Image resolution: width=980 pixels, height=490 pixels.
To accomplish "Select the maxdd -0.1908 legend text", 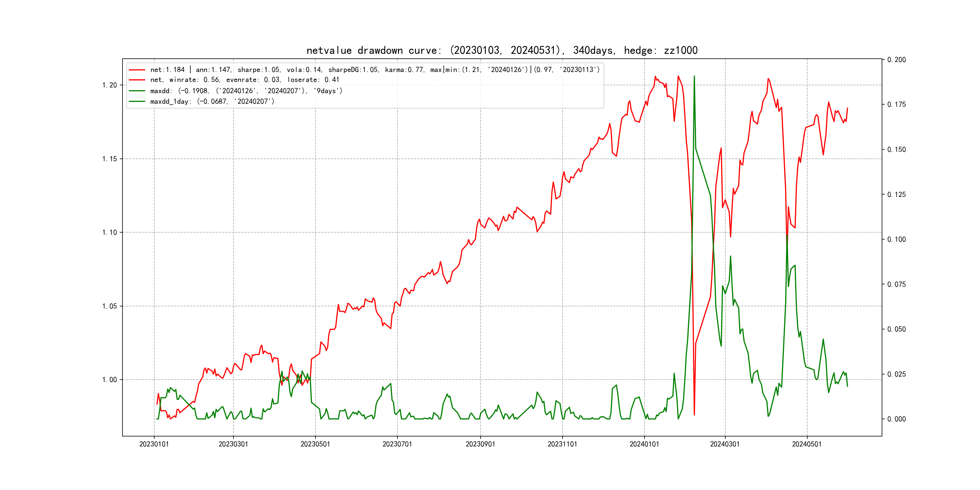I will [x=246, y=91].
